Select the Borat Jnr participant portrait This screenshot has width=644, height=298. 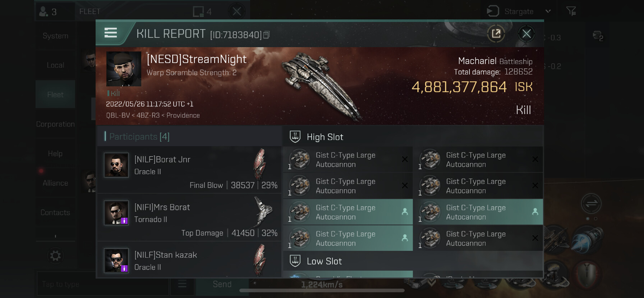[116, 165]
